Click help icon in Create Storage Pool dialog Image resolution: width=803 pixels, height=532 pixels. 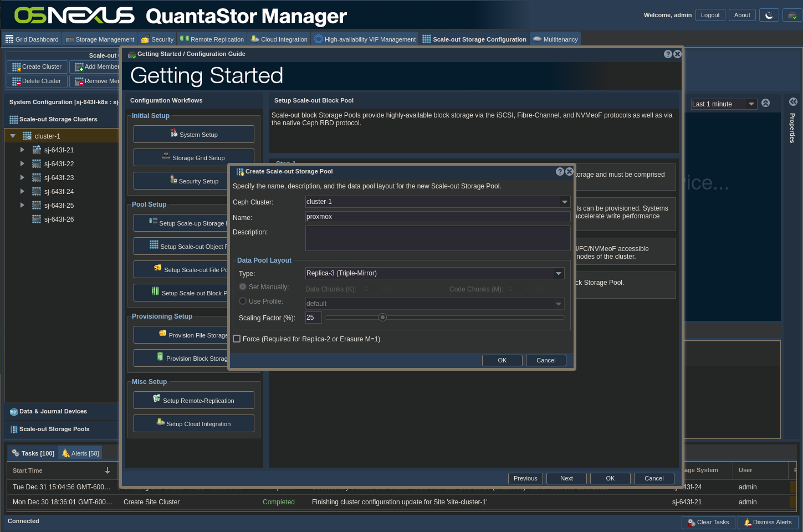(560, 172)
